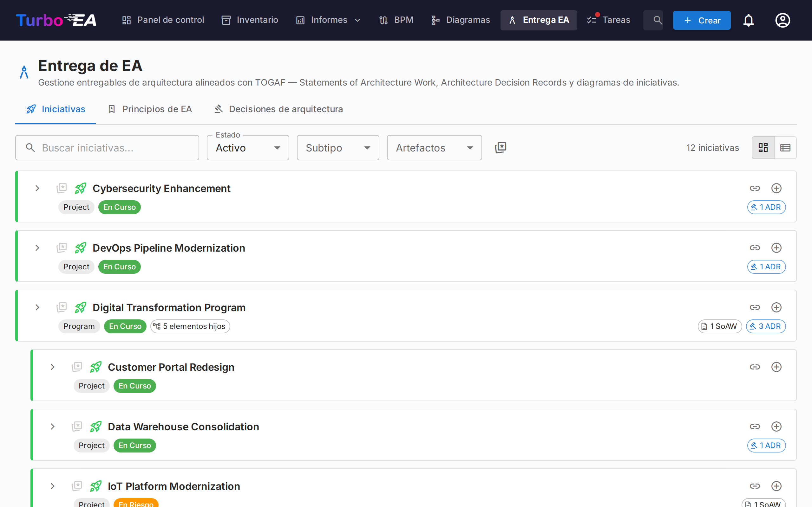Open the BPM section from the navbar
The width and height of the screenshot is (812, 507).
[x=396, y=20]
